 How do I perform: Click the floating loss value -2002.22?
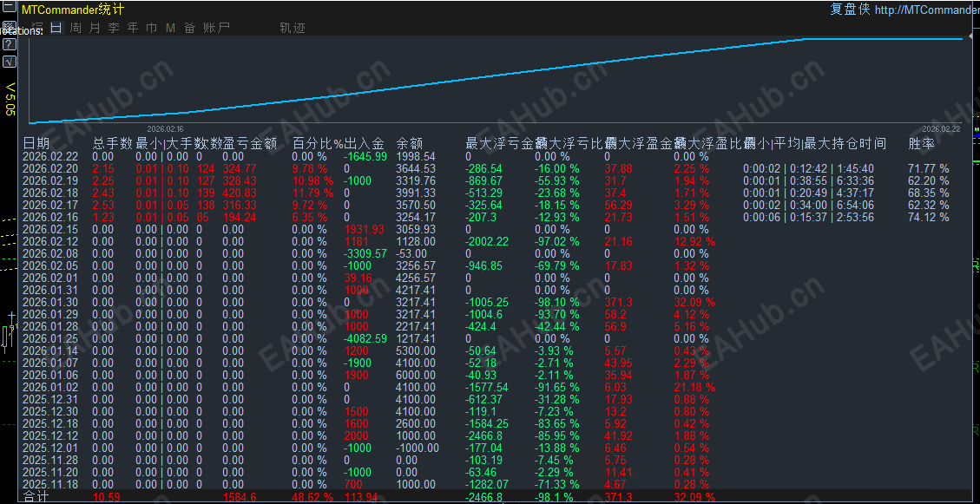pos(488,242)
